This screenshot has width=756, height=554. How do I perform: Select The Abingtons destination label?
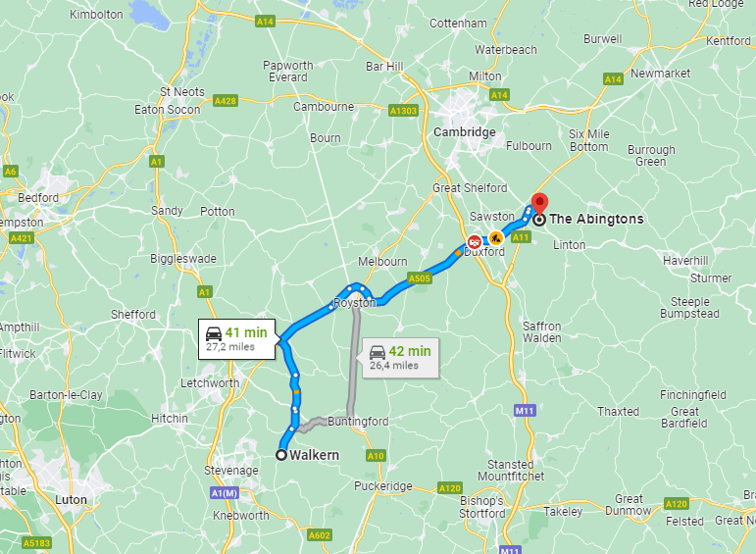(596, 219)
